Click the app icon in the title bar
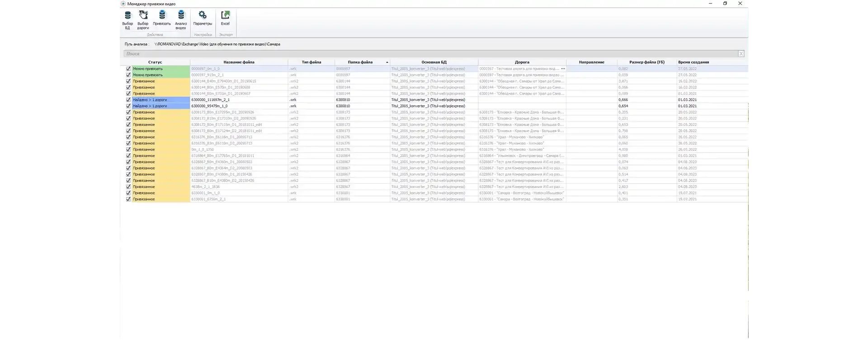 123,4
